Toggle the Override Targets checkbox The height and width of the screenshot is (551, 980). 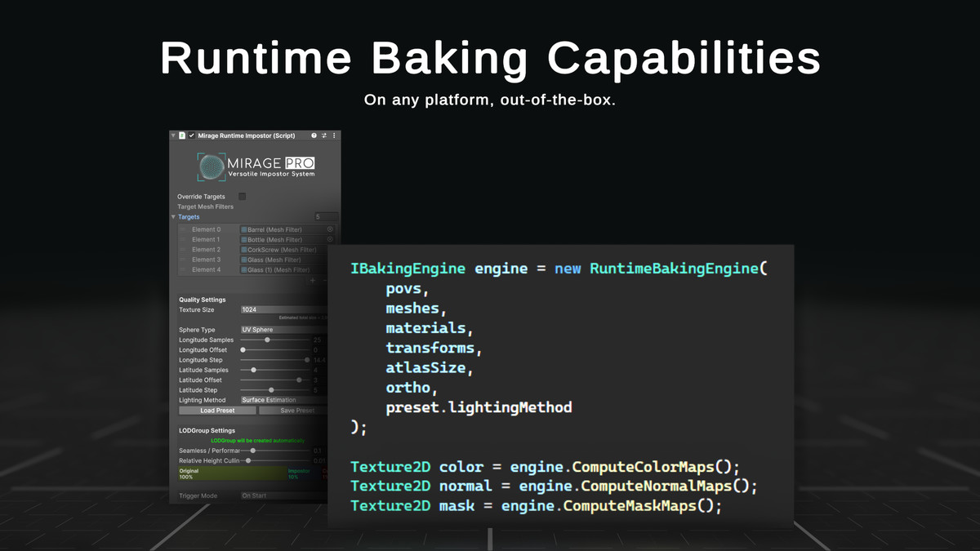242,197
